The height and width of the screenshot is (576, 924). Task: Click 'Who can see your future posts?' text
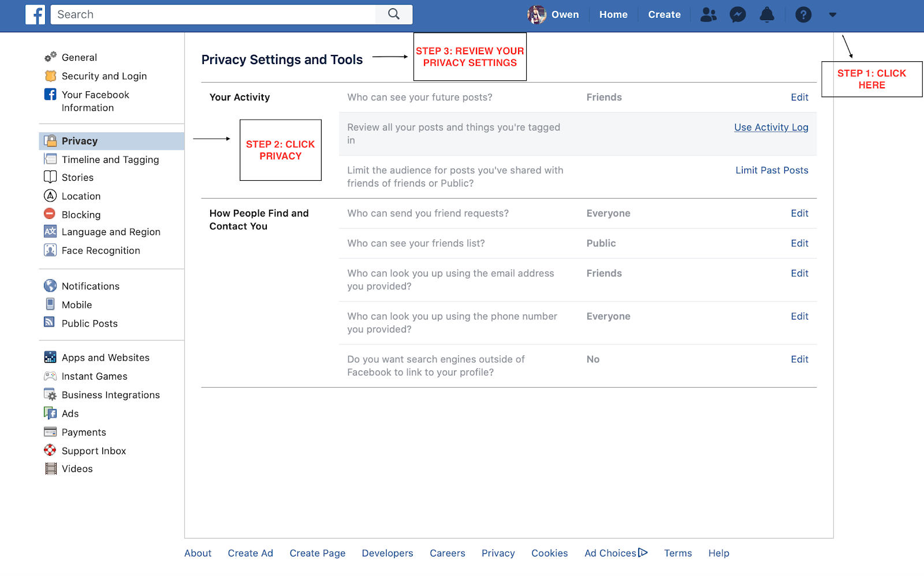coord(419,97)
